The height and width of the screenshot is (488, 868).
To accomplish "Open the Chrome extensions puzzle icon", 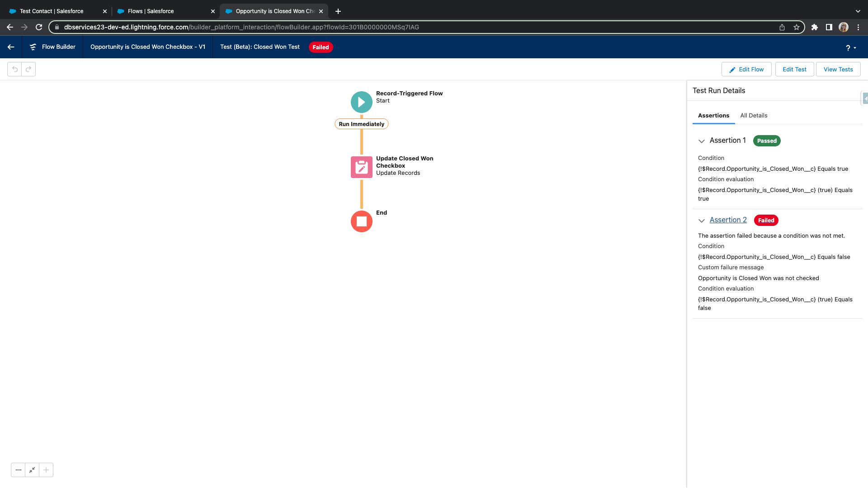I will point(815,27).
